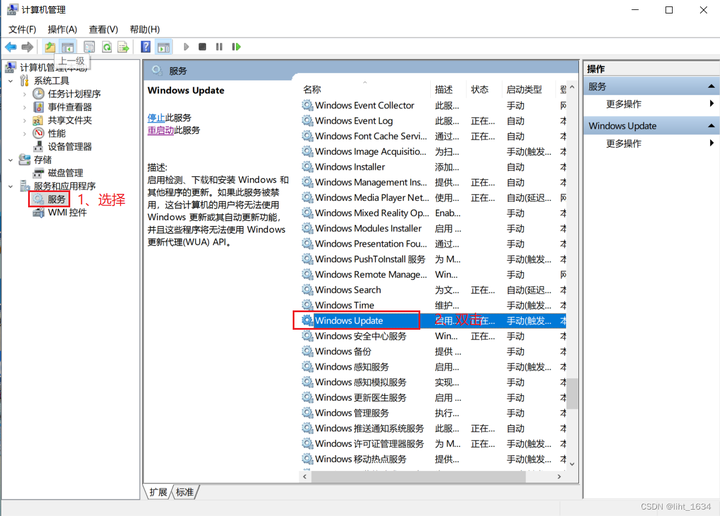Collapse the 存储 tree branch
This screenshot has width=720, height=516.
pyautogui.click(x=11, y=160)
